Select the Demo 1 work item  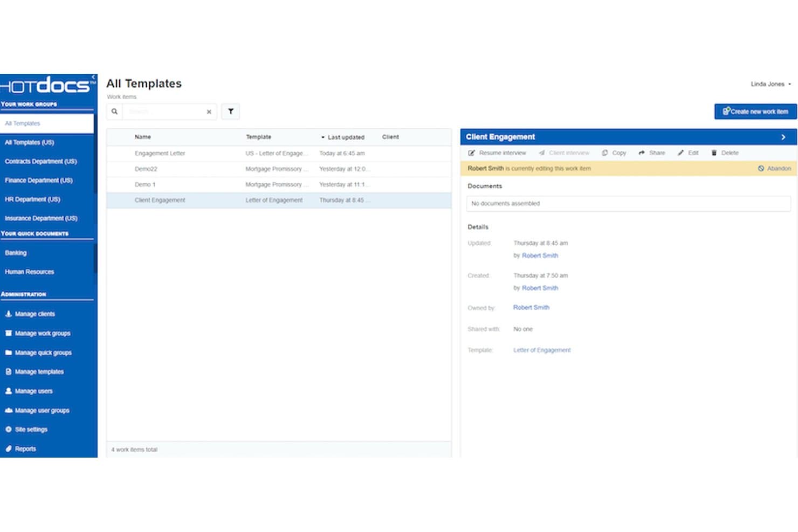tap(279, 185)
